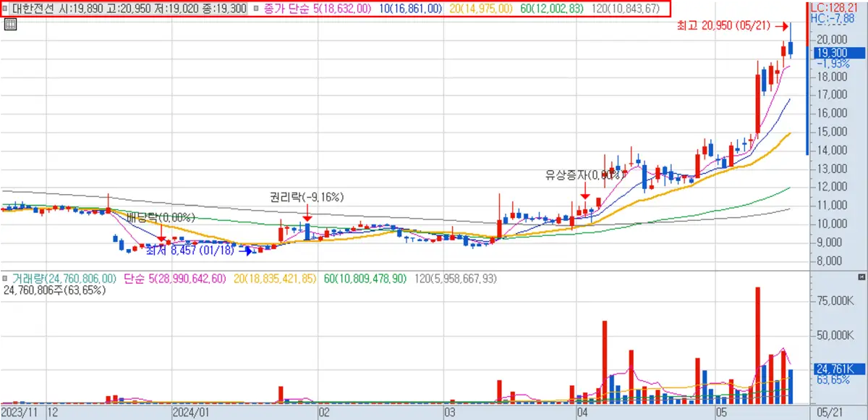Close the volume panel with the X icon
Screen dimensions: 868x420
[x=860, y=277]
